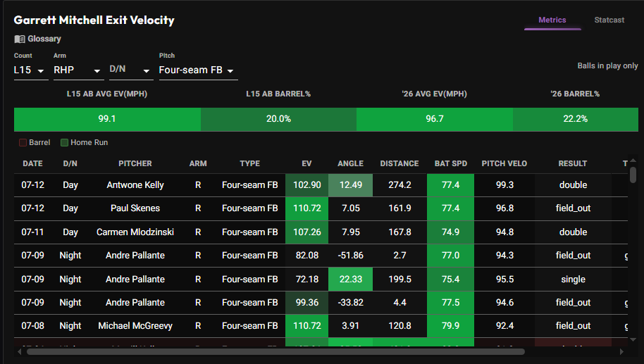Click the DISTANCE column header

pos(400,163)
